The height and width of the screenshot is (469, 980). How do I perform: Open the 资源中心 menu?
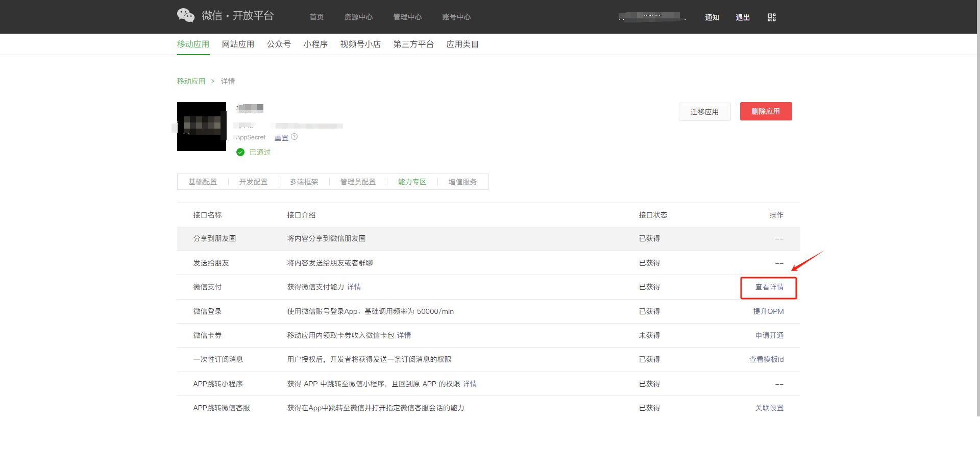click(x=358, y=17)
